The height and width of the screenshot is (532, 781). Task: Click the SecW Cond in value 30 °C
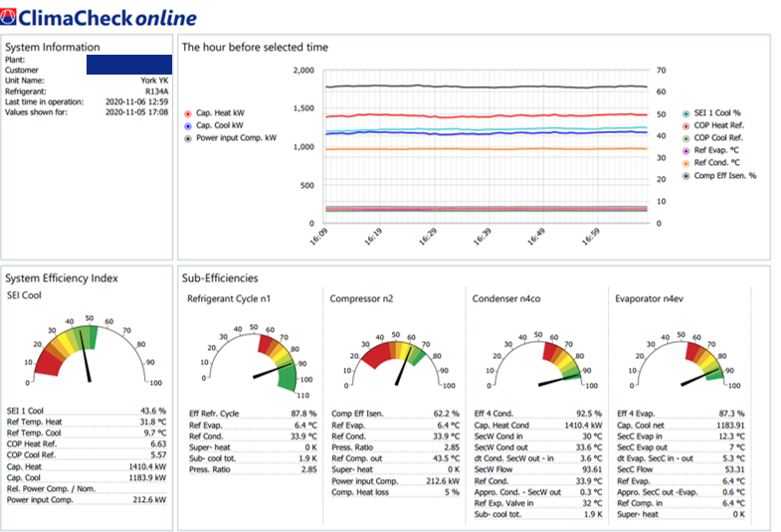[592, 437]
